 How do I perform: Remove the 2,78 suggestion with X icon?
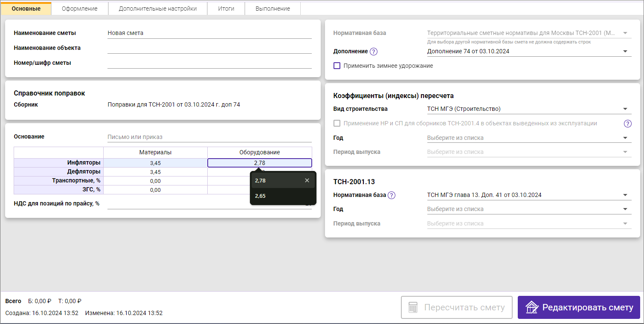pyautogui.click(x=307, y=180)
